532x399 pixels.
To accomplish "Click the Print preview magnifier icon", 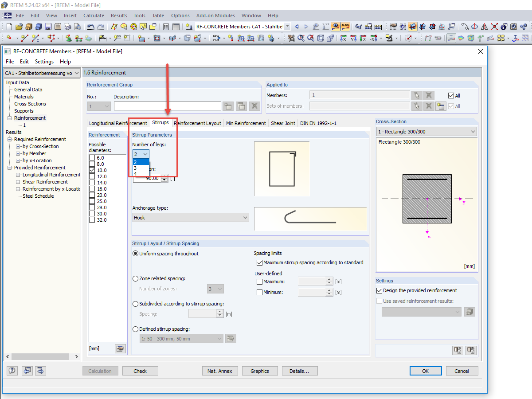I will [78, 27].
